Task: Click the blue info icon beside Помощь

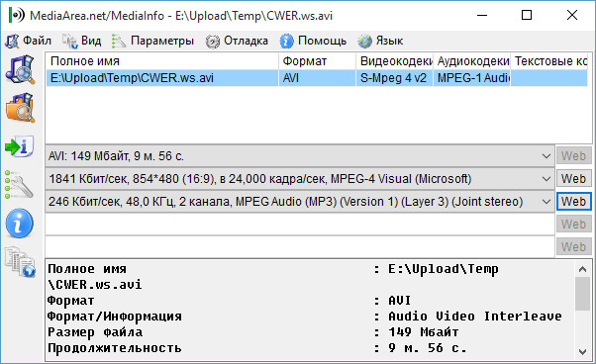Action: pyautogui.click(x=286, y=41)
